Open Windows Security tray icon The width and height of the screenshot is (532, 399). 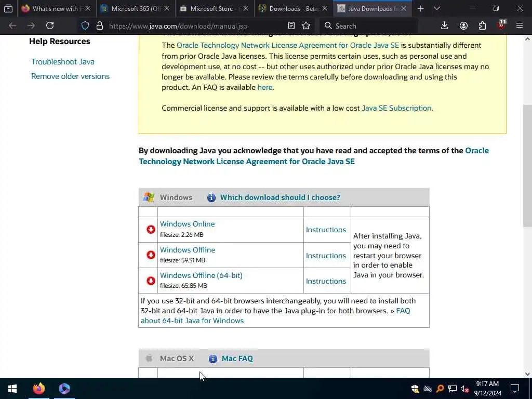(x=415, y=389)
